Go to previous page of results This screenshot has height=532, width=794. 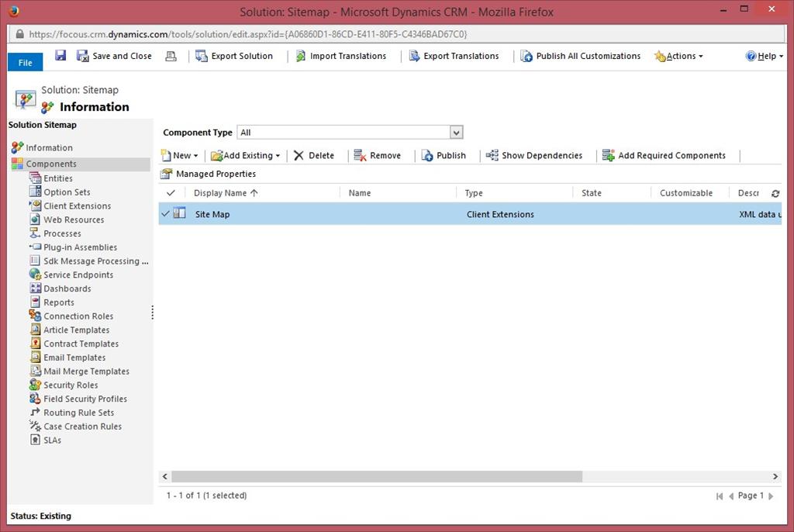click(x=731, y=496)
